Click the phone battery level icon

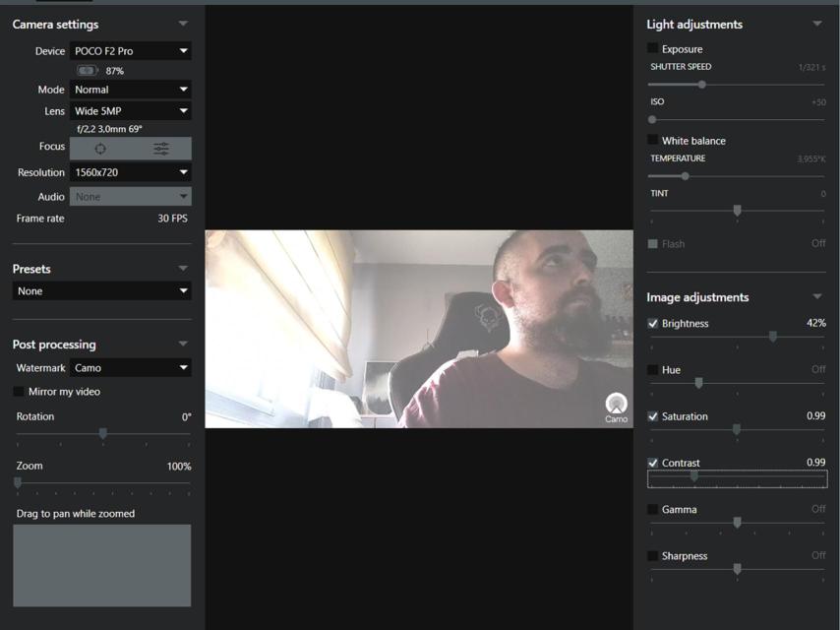pyautogui.click(x=88, y=71)
